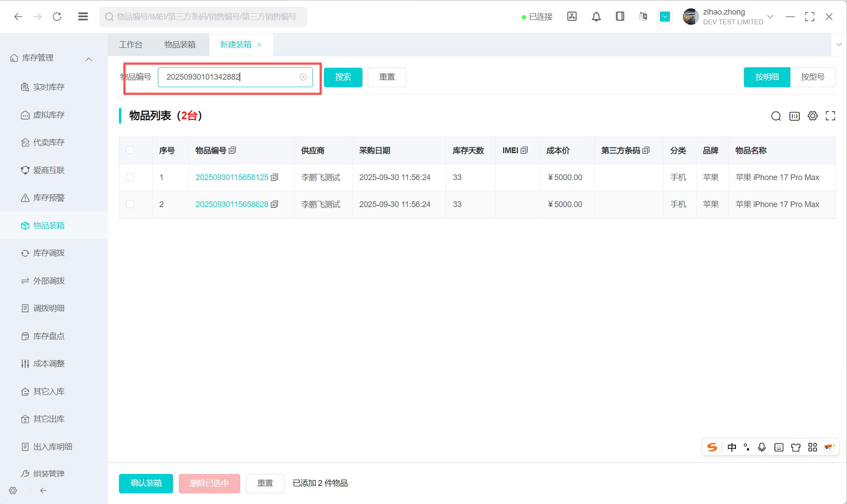Check the checkbox for row 1
847x504 pixels.
[130, 177]
